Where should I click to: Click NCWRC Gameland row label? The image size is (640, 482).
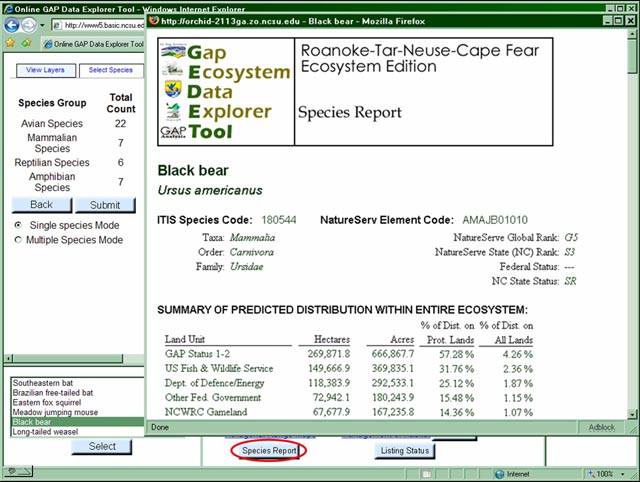[x=206, y=412]
